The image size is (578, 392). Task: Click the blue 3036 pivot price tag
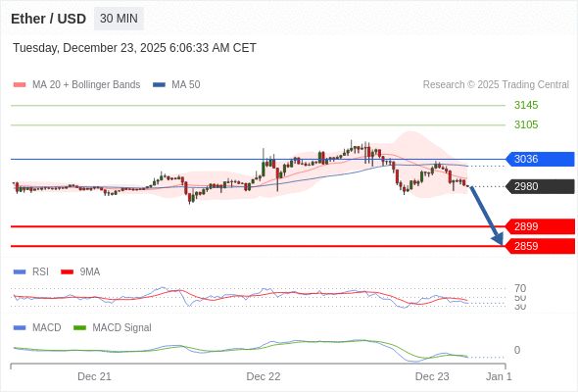click(540, 159)
